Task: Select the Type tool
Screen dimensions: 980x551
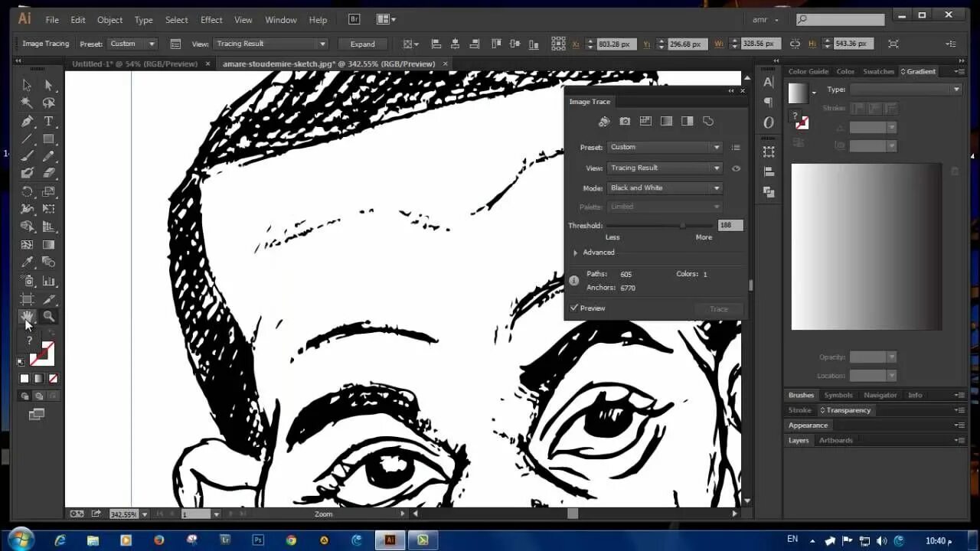Action: point(48,121)
